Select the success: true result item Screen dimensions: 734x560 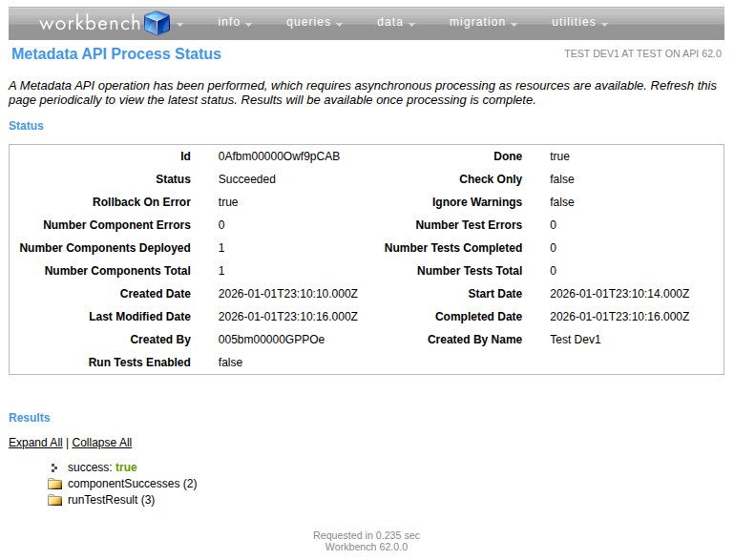coord(102,467)
